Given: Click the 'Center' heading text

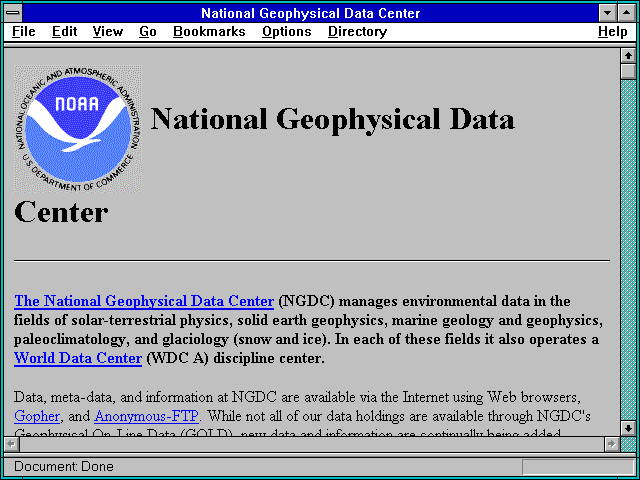Looking at the screenshot, I should coord(61,212).
